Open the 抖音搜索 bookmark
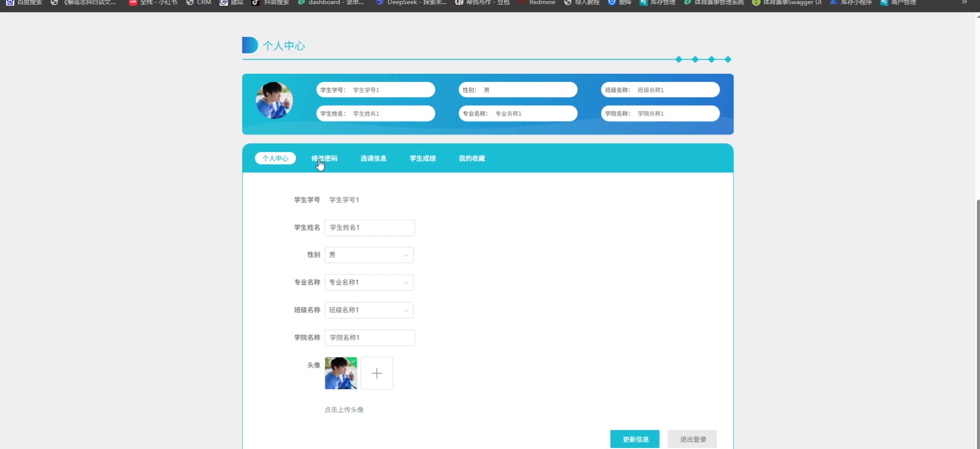 coord(270,3)
